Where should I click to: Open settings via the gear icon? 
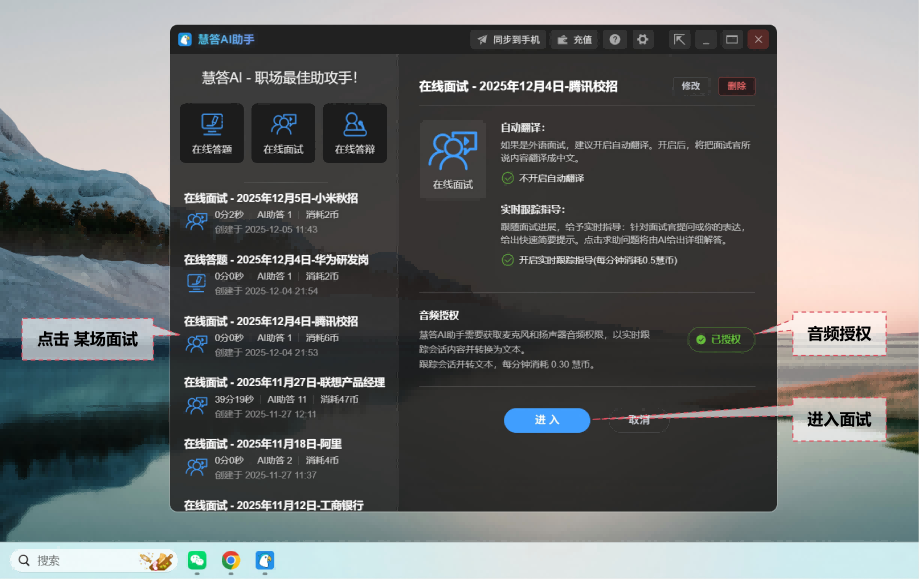point(643,40)
